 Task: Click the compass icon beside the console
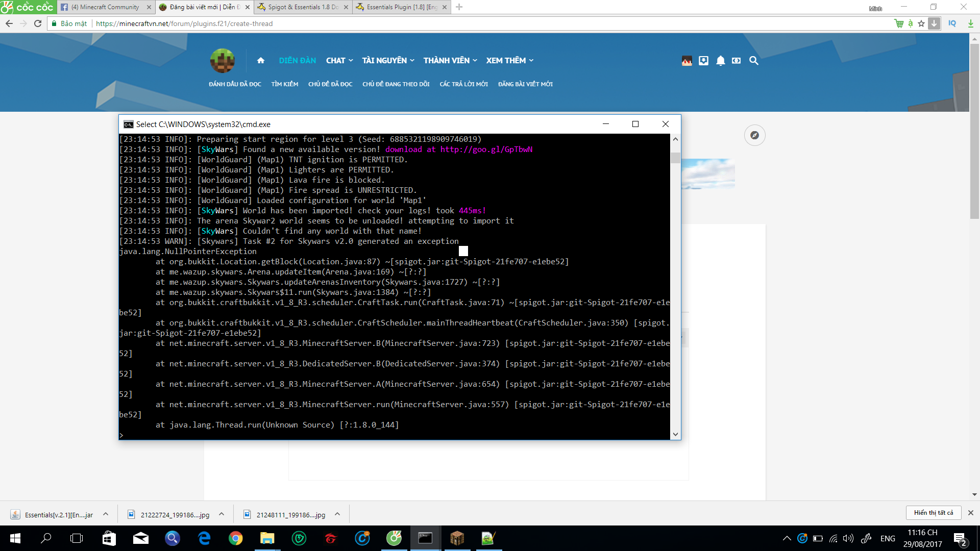[754, 135]
